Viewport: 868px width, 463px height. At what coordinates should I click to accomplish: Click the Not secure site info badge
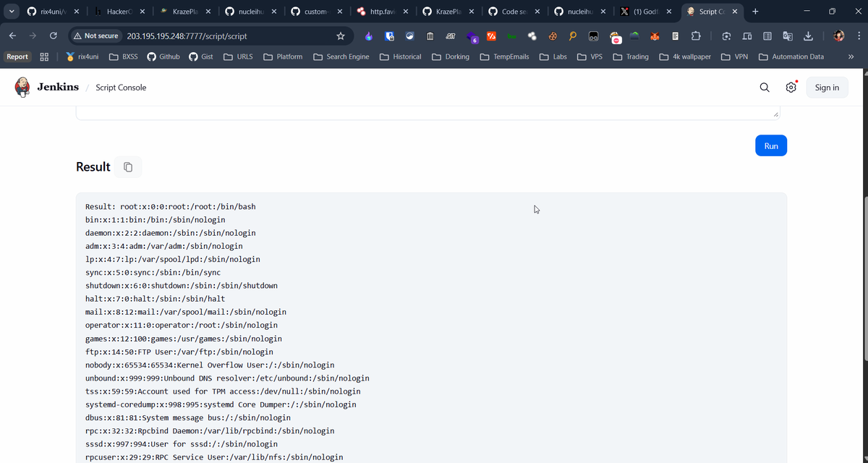(96, 35)
